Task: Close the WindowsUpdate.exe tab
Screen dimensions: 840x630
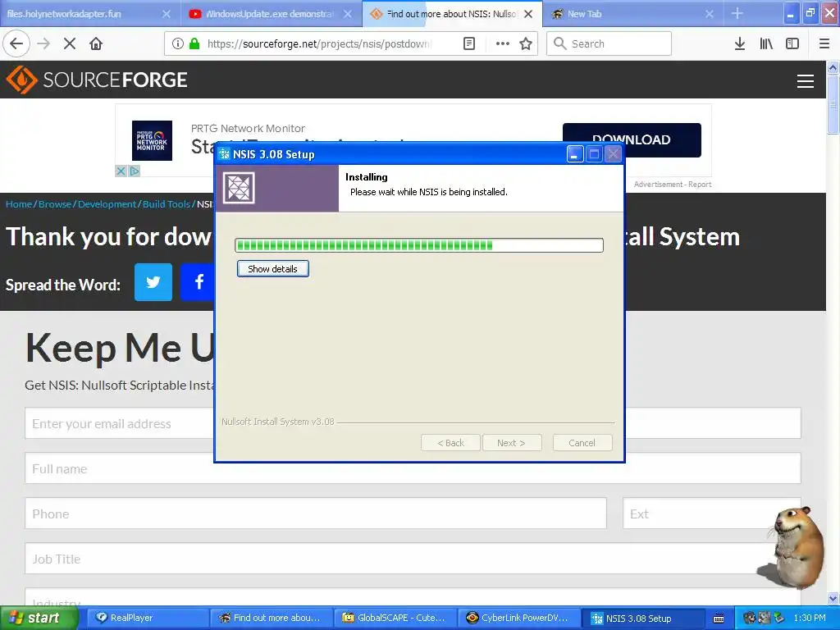Action: coord(348,14)
